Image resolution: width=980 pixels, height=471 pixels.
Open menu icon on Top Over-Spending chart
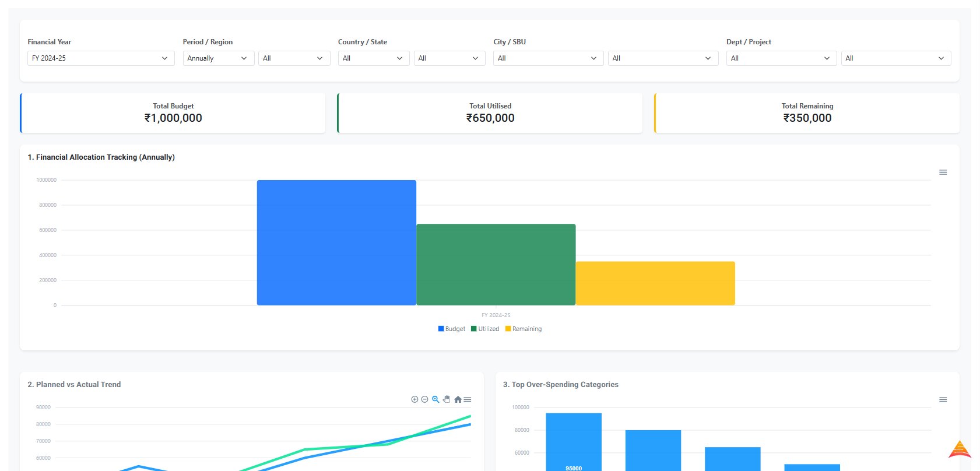click(x=943, y=400)
